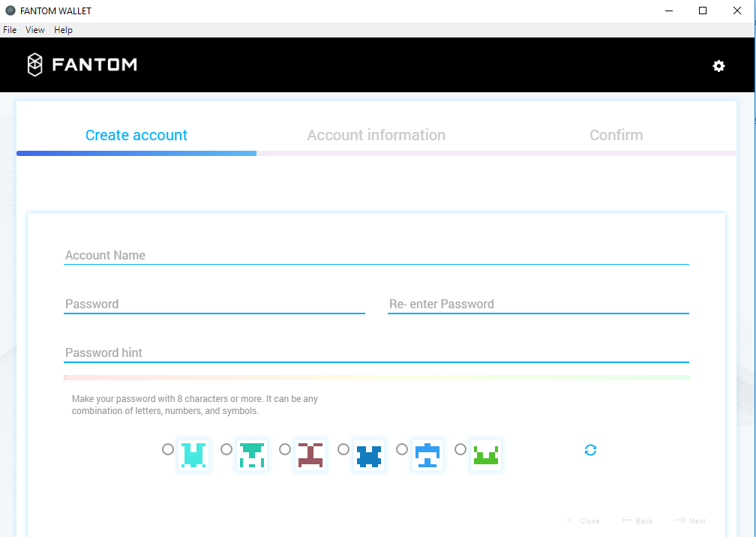Click the step progress bar under tabs
The width and height of the screenshot is (756, 537).
376,153
